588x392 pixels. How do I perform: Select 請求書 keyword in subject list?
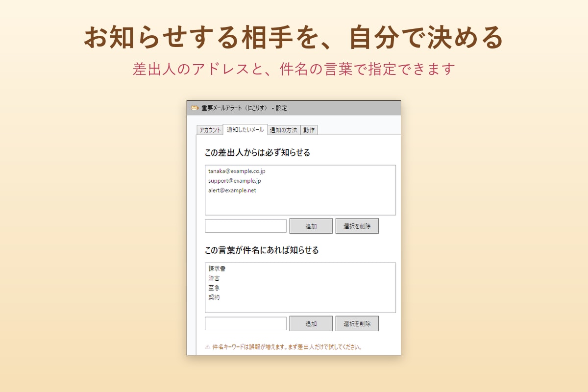click(217, 269)
